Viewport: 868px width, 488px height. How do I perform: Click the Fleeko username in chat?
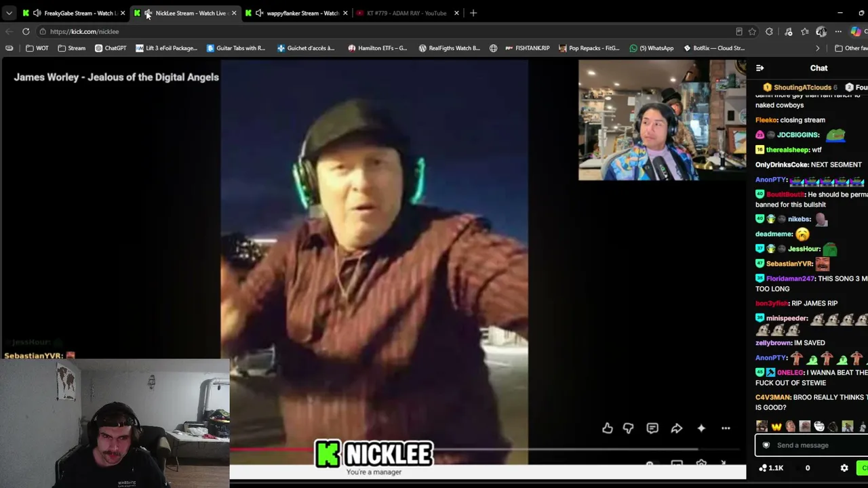pyautogui.click(x=766, y=120)
